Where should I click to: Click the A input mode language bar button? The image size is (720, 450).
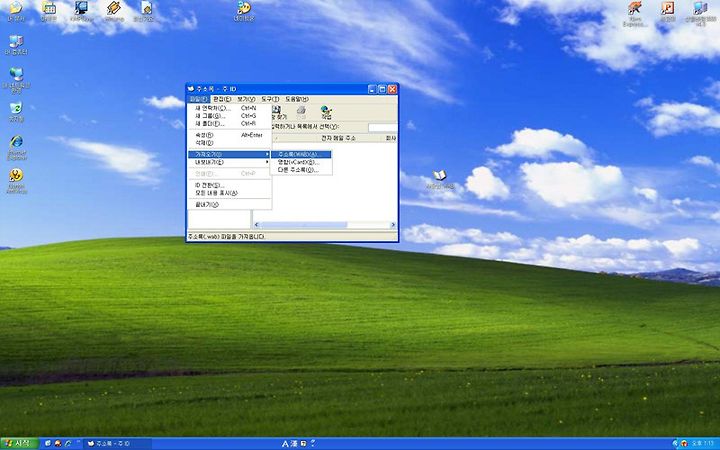tap(285, 444)
